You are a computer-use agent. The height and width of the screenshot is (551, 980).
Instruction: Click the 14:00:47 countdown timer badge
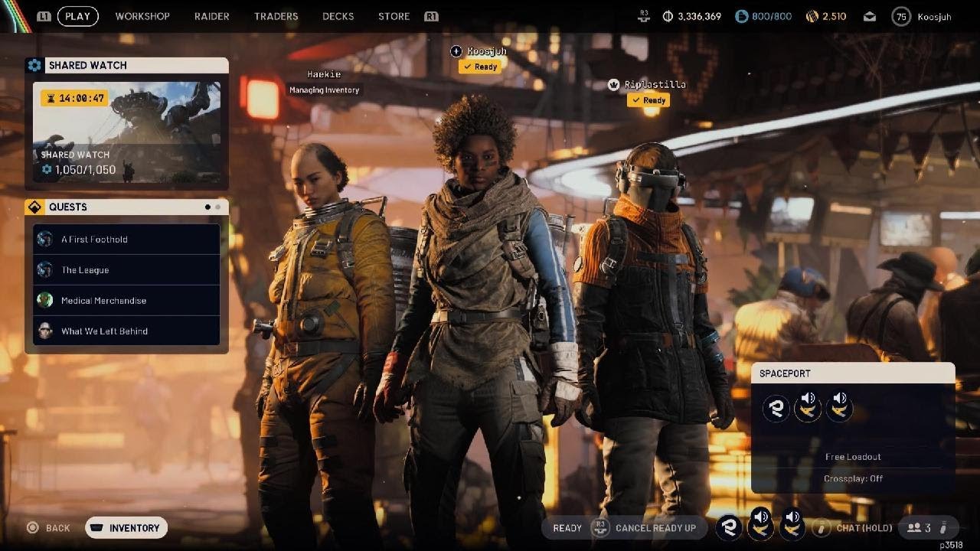click(x=74, y=98)
